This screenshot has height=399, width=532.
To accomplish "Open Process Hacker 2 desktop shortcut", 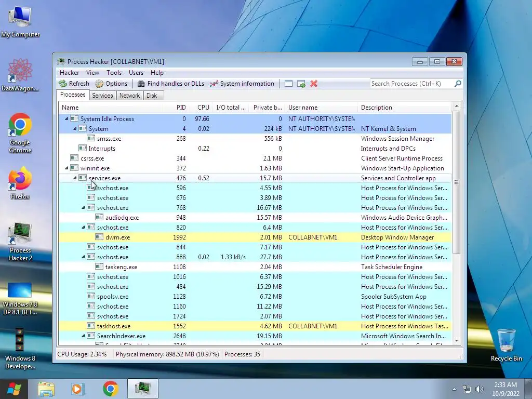I will [20, 242].
